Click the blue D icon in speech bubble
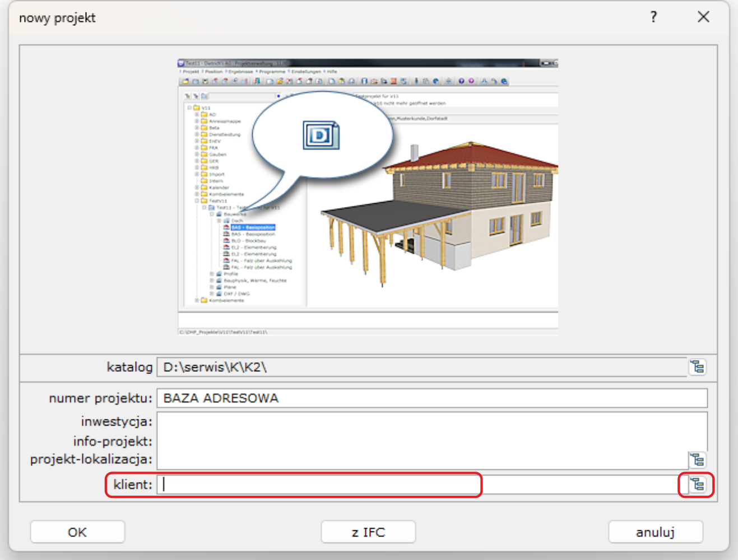The height and width of the screenshot is (560, 738). pos(321,135)
